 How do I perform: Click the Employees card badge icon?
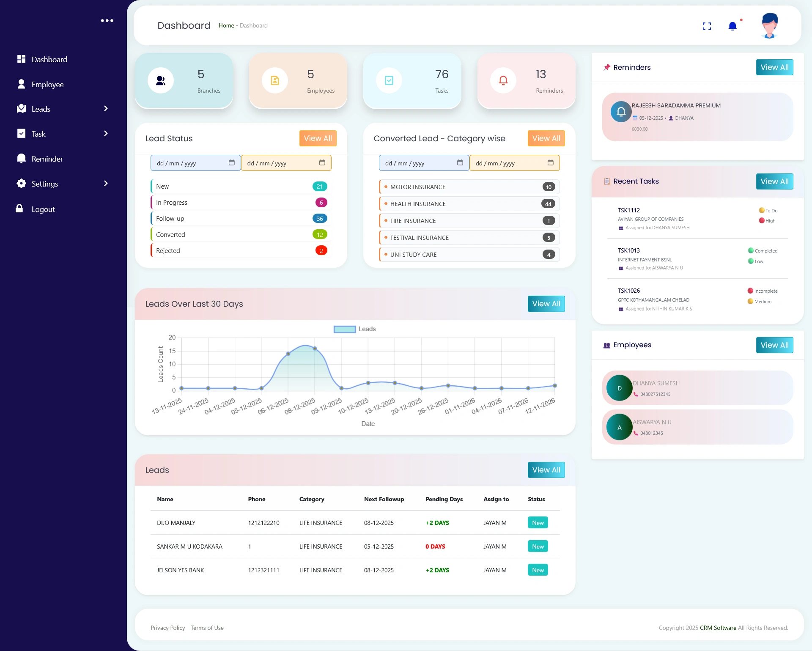(x=275, y=80)
